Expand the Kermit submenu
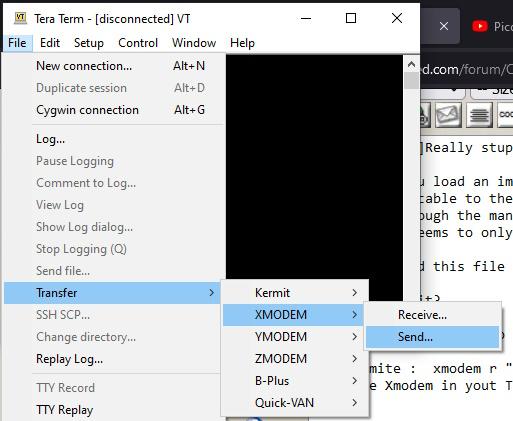 click(295, 293)
